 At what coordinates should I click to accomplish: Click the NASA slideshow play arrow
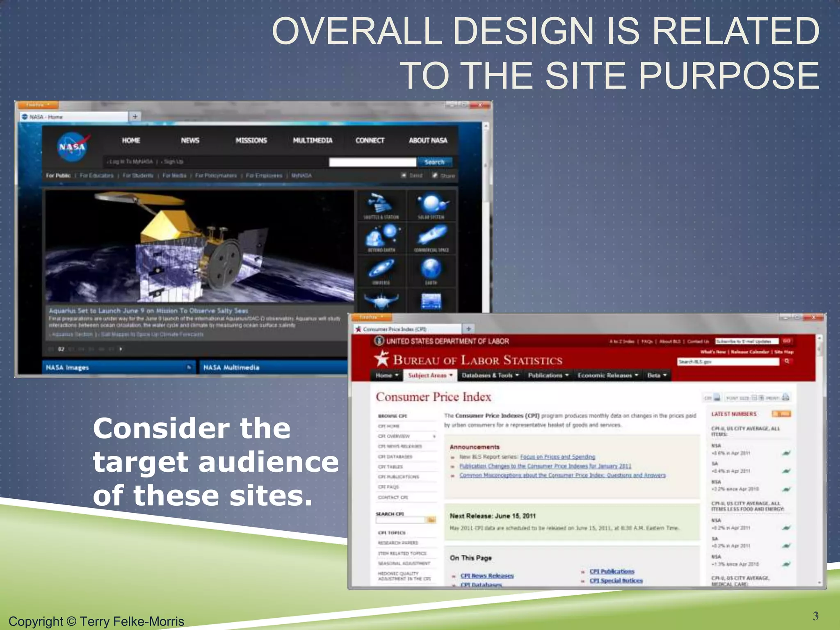pyautogui.click(x=121, y=349)
